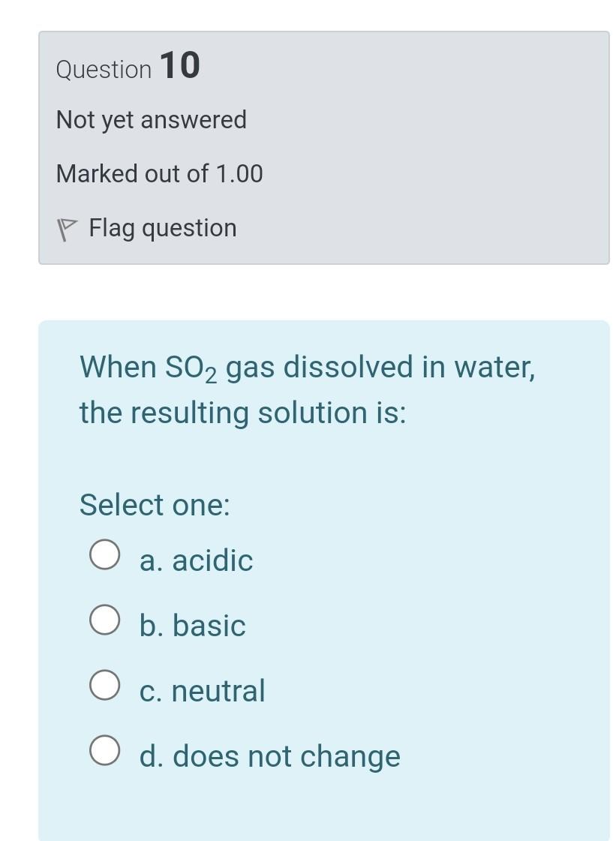Click the SO2 formula in the question
616x841 pixels.
pyautogui.click(x=191, y=369)
